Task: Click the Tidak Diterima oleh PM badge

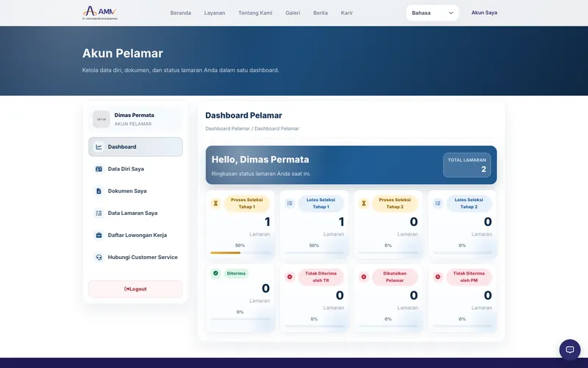Action: 469,277
